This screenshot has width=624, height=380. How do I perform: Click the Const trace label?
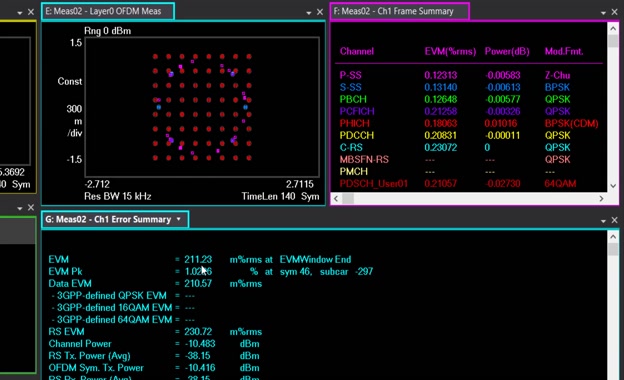click(70, 81)
